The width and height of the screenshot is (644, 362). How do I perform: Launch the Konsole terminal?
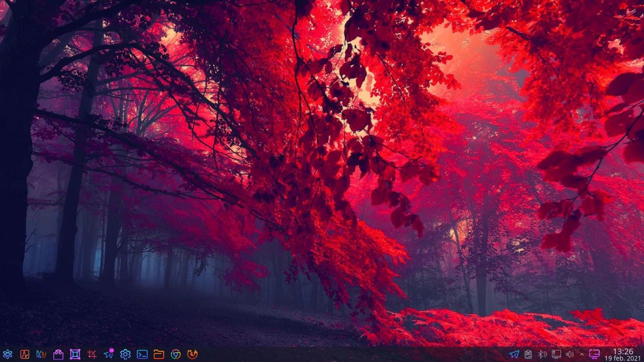coord(142,354)
